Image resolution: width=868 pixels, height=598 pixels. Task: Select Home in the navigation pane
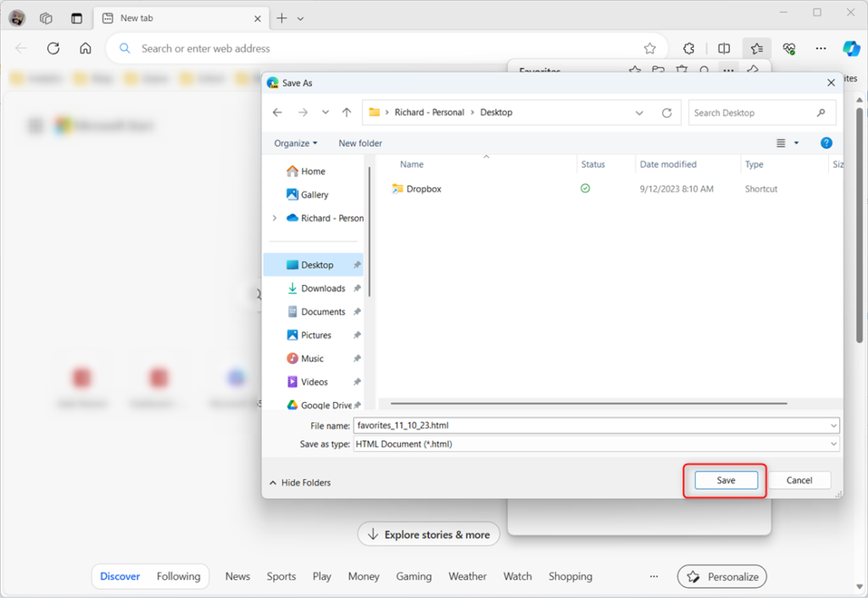coord(306,171)
